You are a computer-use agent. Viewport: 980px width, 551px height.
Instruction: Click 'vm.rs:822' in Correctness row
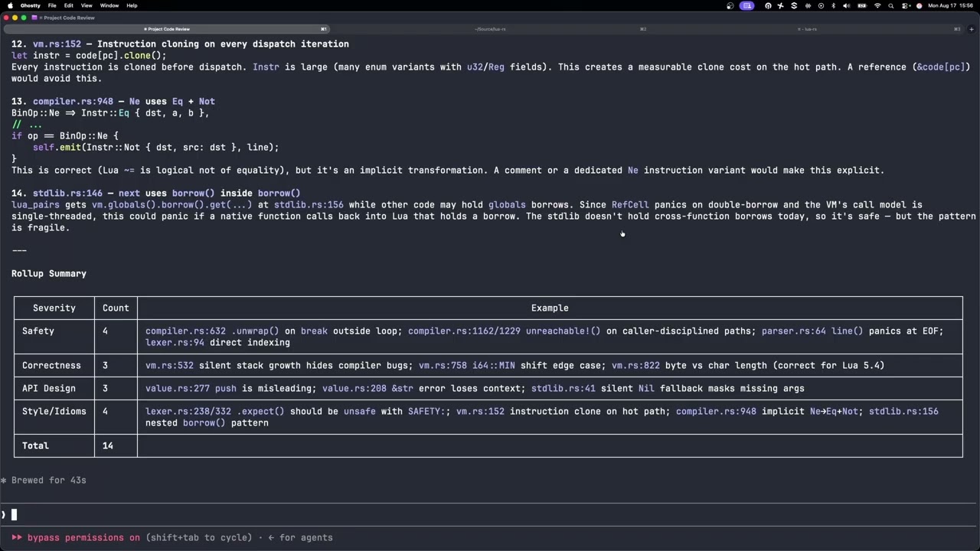click(635, 365)
